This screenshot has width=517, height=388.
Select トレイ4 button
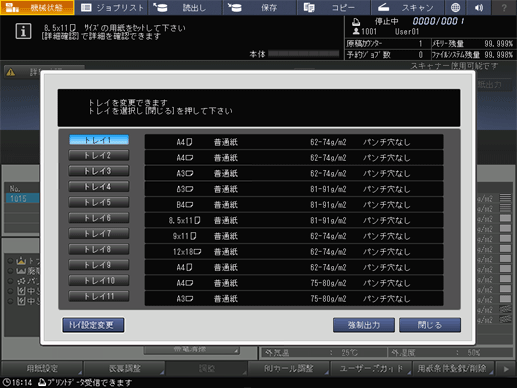99,187
